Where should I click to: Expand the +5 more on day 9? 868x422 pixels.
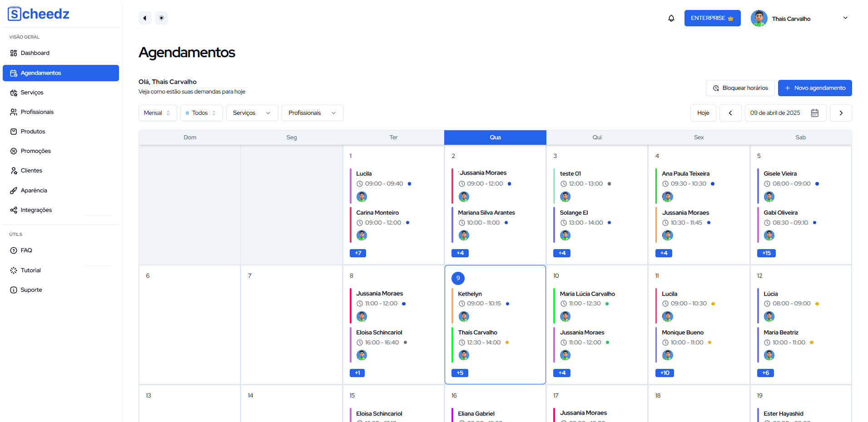[x=460, y=373]
